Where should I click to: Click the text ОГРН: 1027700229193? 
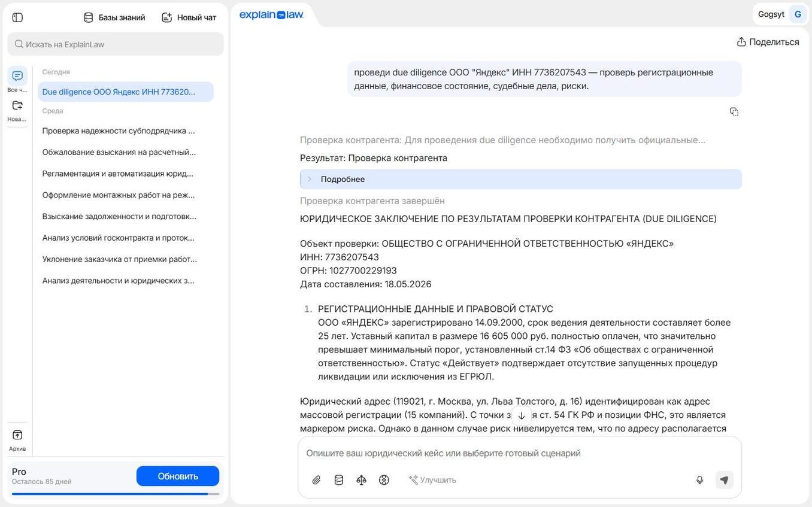[349, 271]
